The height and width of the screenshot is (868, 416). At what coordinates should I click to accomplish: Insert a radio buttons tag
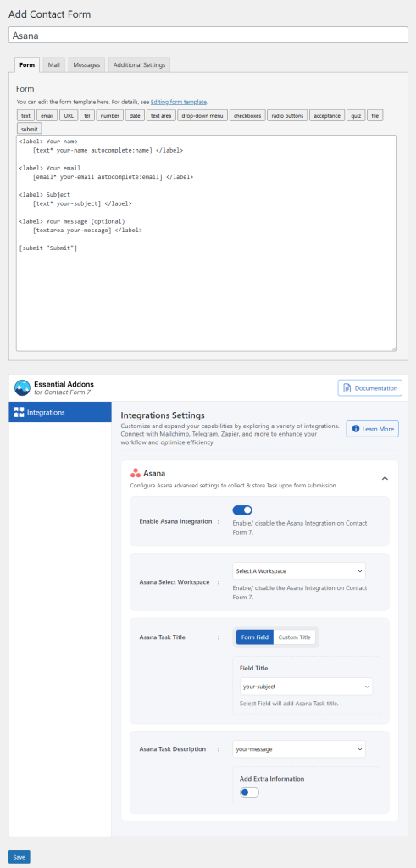[x=288, y=115]
